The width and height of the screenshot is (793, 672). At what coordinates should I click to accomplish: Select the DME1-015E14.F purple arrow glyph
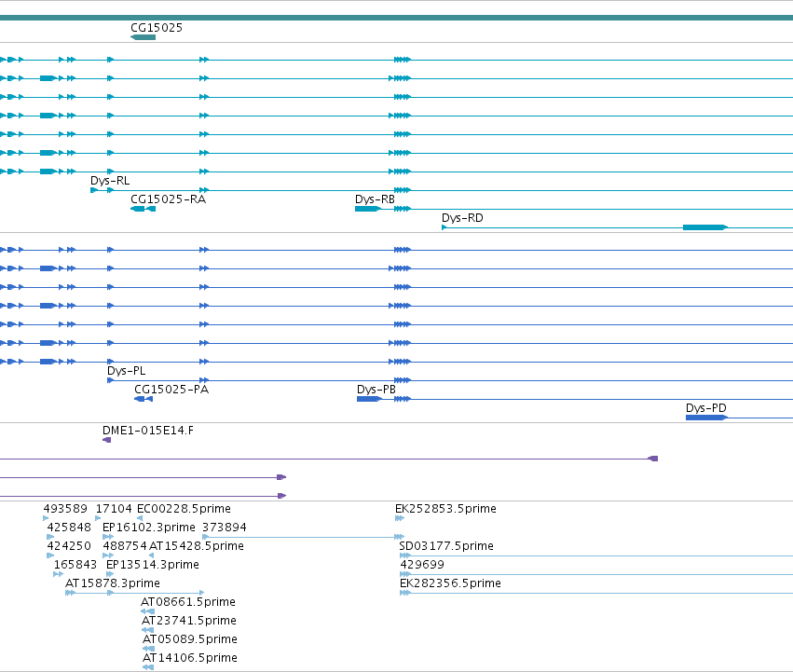click(106, 440)
